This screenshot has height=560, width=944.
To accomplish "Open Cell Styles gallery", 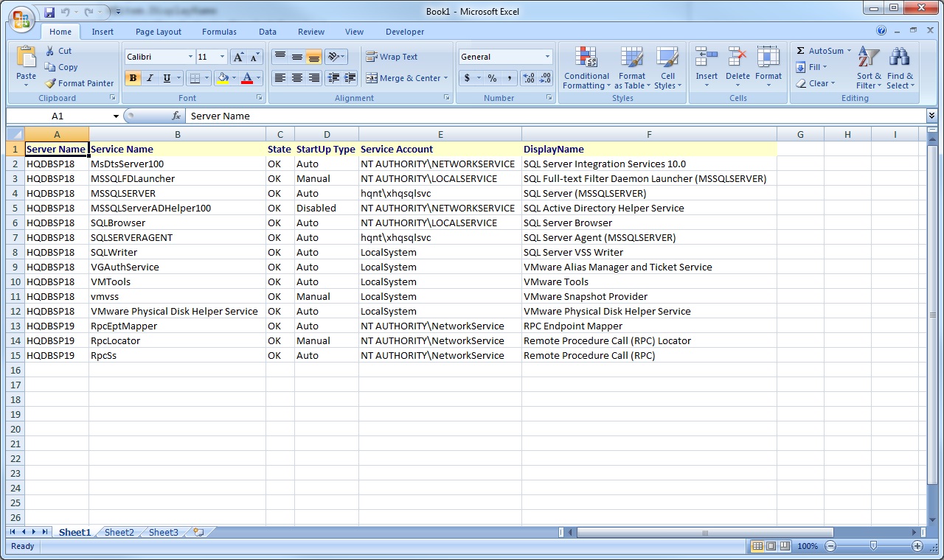I will [x=667, y=69].
